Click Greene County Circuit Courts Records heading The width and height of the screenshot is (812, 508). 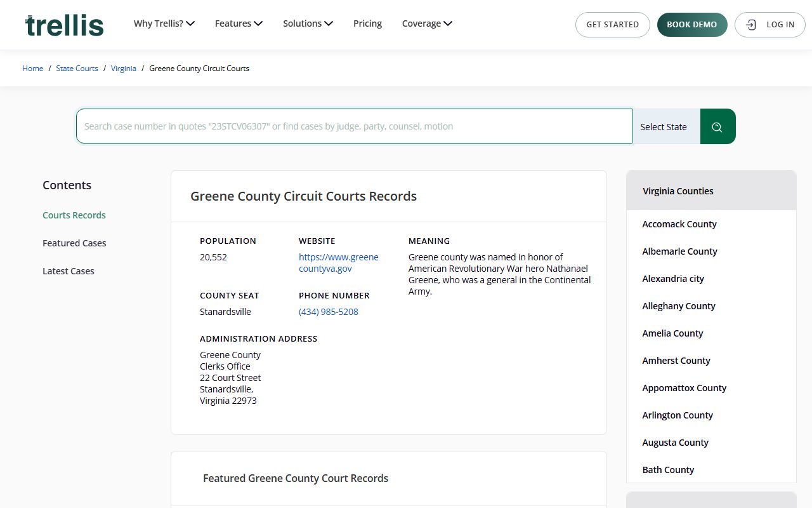click(304, 196)
